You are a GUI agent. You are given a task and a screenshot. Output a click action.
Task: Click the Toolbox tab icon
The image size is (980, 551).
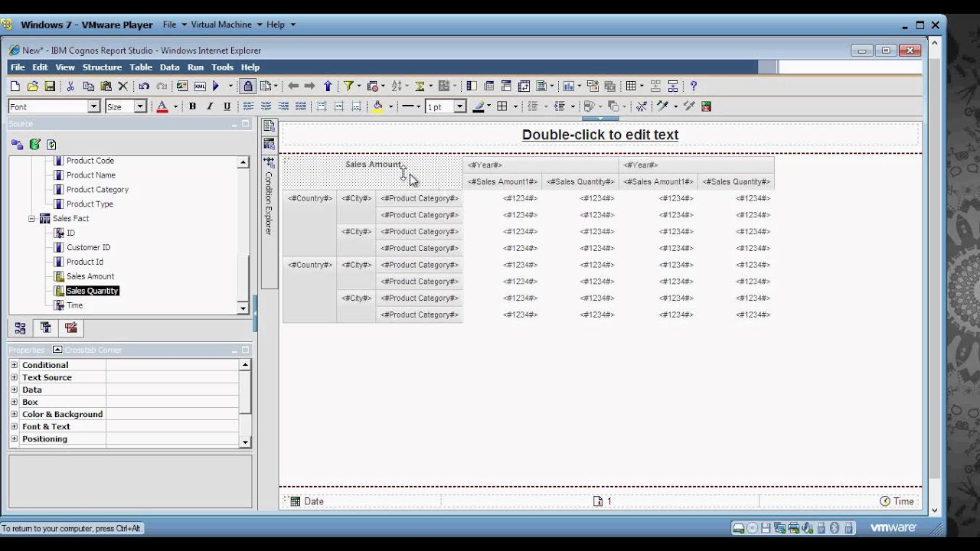(71, 328)
